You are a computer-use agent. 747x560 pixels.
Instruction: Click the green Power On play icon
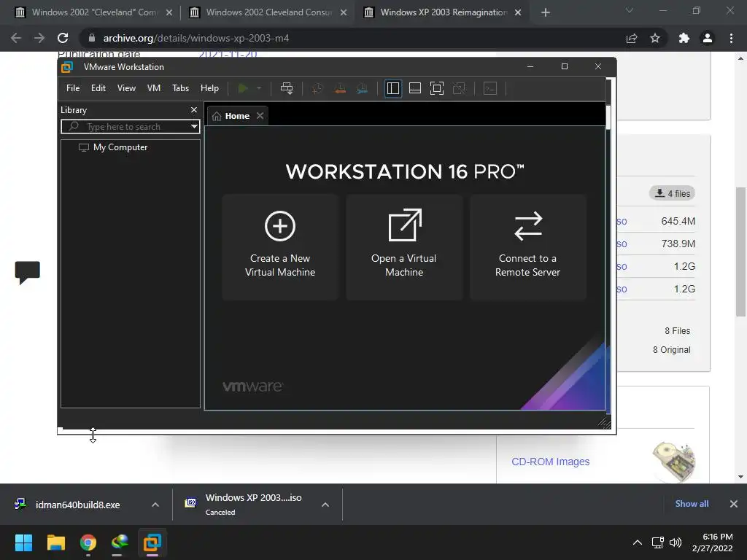point(243,88)
